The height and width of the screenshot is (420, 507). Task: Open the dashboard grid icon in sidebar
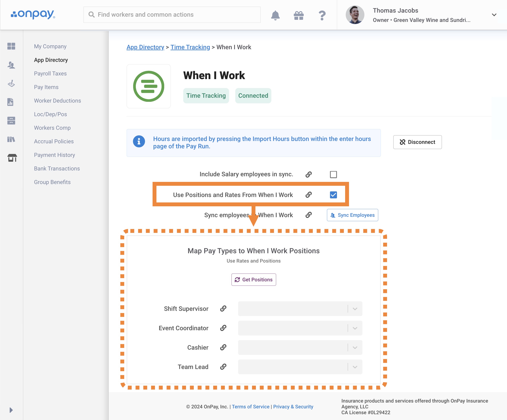(x=11, y=46)
